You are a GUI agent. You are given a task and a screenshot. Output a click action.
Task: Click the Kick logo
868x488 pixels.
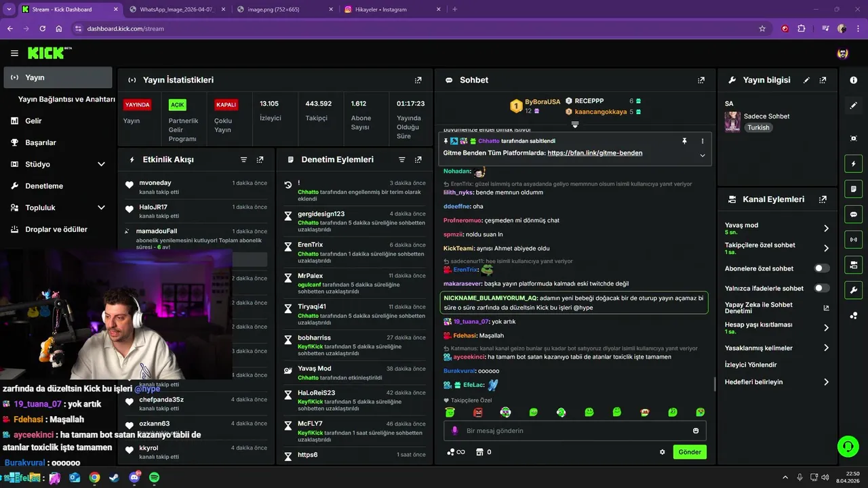(49, 53)
